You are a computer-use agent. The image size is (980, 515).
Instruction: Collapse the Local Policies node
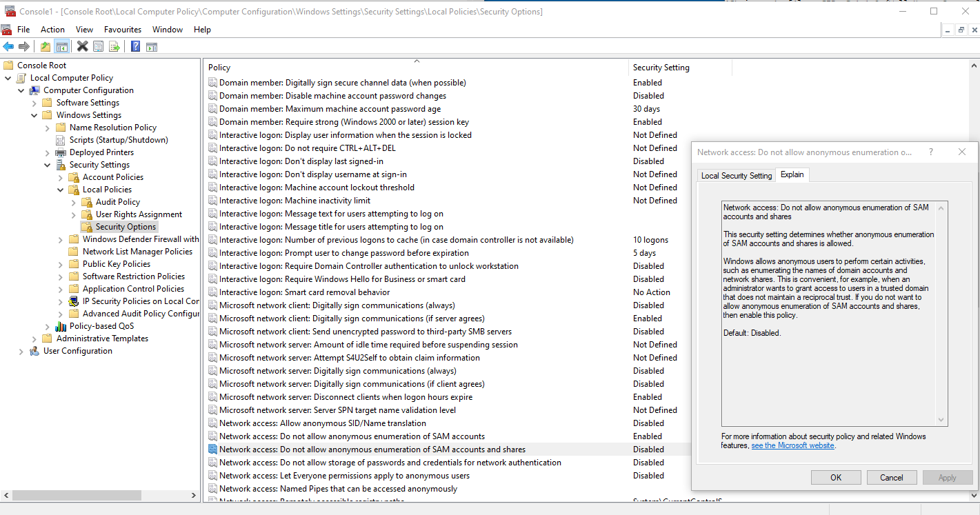click(x=61, y=190)
